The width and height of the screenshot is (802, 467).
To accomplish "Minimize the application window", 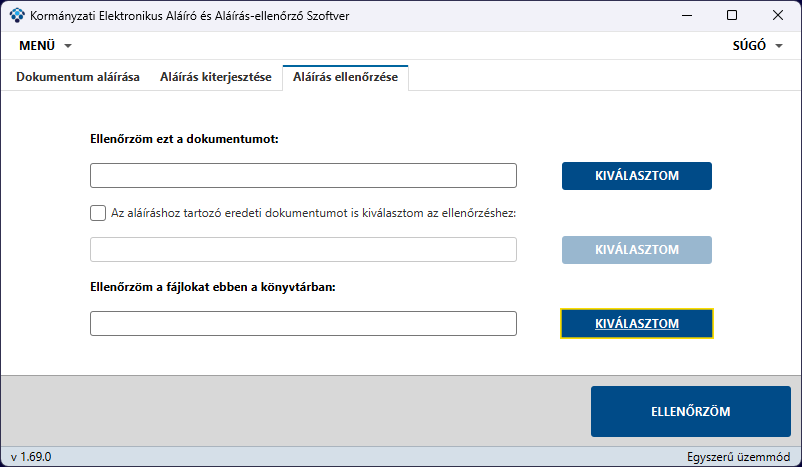I will point(686,15).
